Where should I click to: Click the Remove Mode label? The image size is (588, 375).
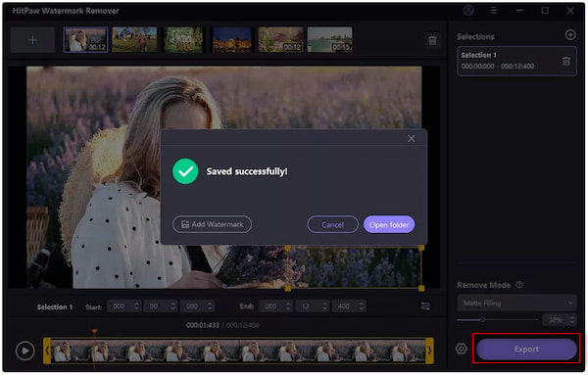tap(484, 285)
